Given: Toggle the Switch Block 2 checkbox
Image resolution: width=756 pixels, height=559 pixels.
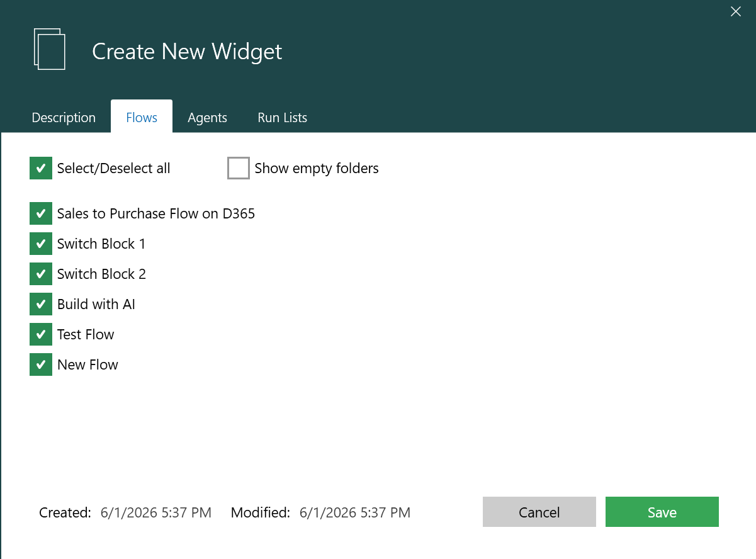Looking at the screenshot, I should click(x=41, y=274).
